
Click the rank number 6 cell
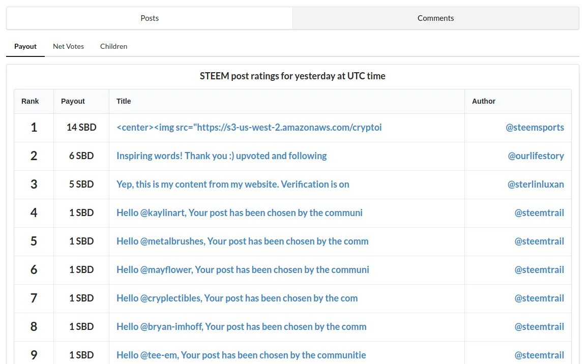34,270
